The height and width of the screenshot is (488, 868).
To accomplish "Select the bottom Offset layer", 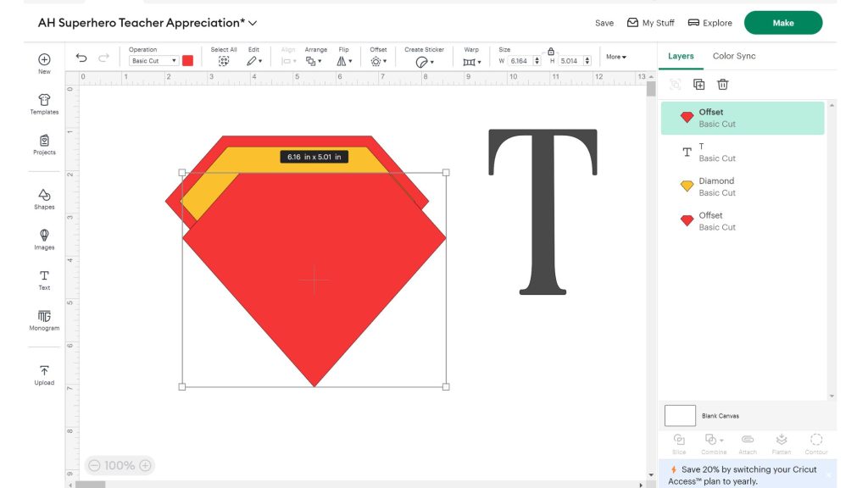I will tap(743, 221).
